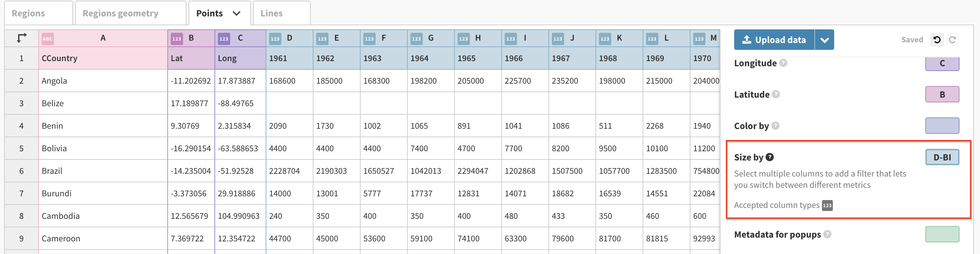This screenshot has height=254, width=980.
Task: Click the 123 number type icon in column C
Action: (x=224, y=39)
